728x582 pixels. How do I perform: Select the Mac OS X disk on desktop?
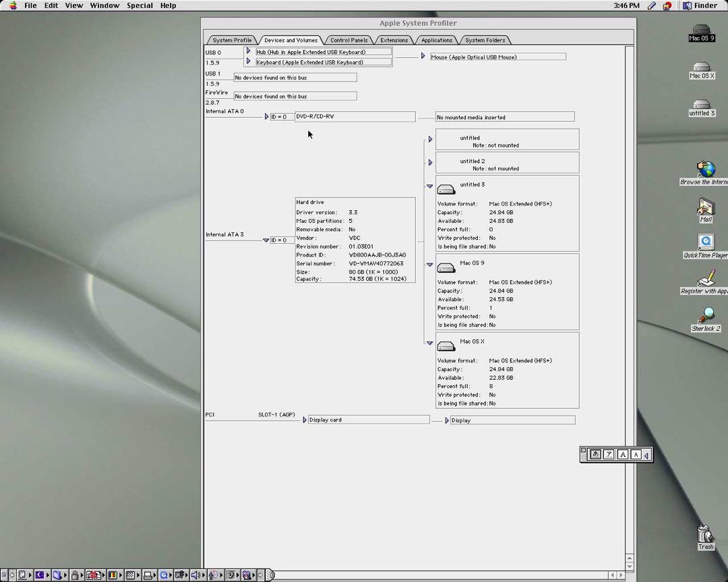pyautogui.click(x=702, y=71)
